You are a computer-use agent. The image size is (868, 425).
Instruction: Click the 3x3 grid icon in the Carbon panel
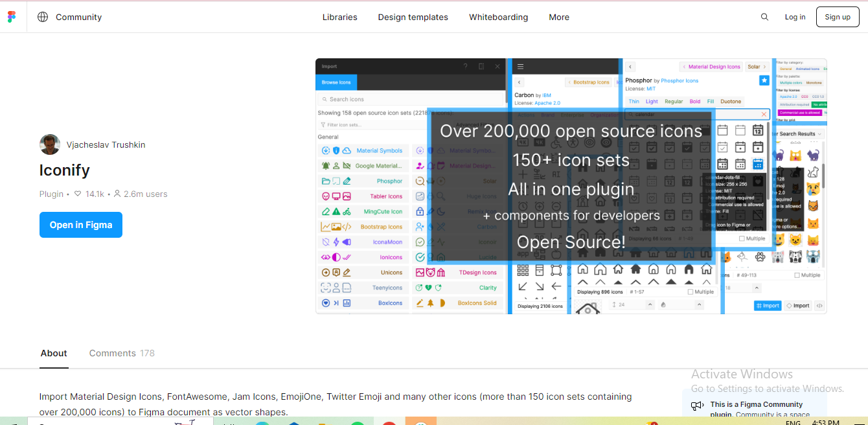point(522,270)
